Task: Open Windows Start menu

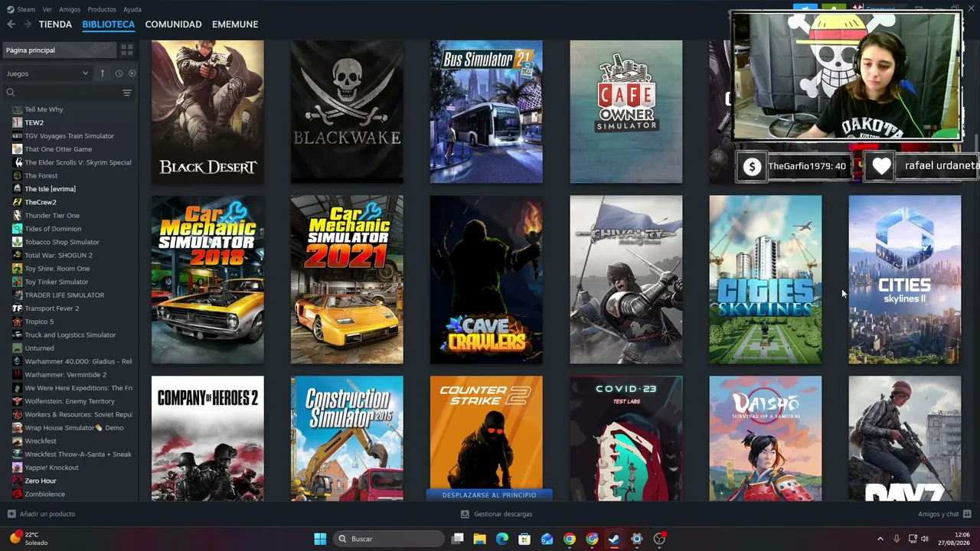Action: click(320, 539)
